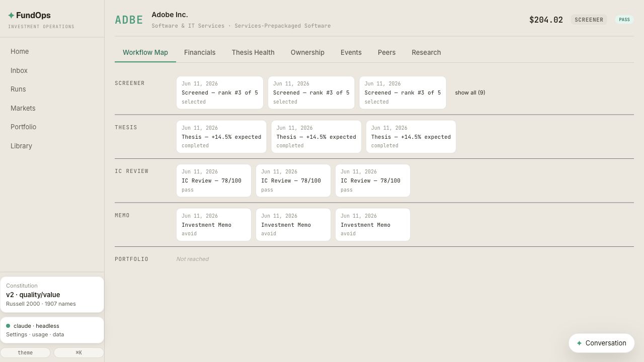Open Library from the sidebar
644x362 pixels.
click(x=21, y=146)
